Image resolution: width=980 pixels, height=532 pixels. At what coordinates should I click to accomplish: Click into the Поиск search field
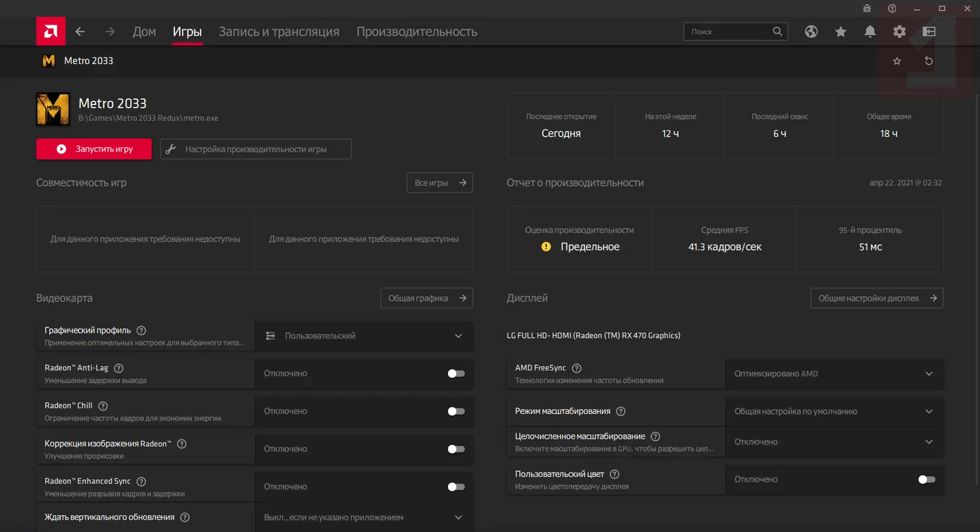click(x=728, y=31)
